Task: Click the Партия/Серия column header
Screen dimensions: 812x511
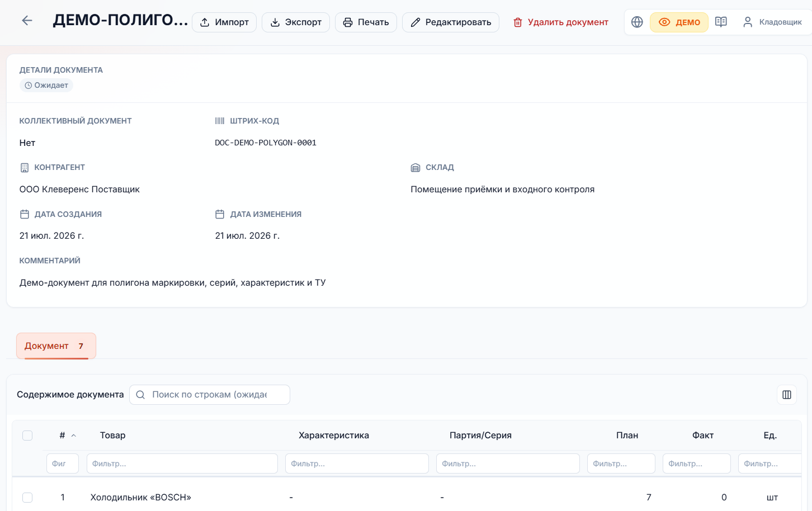Action: (x=480, y=436)
